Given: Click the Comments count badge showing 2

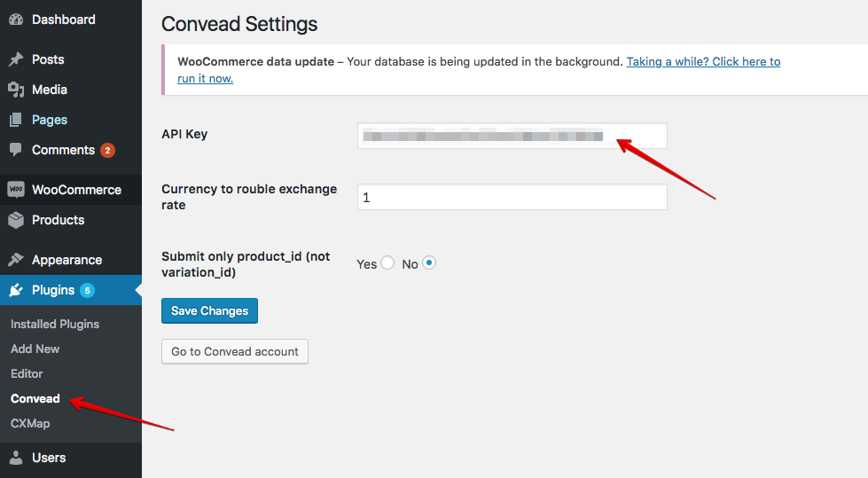Looking at the screenshot, I should click(107, 150).
